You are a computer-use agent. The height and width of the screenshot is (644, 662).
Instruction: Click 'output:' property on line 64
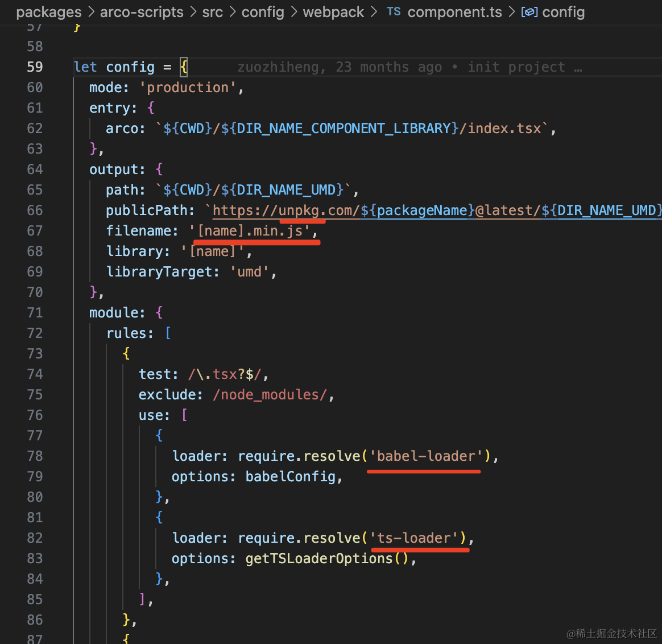117,170
